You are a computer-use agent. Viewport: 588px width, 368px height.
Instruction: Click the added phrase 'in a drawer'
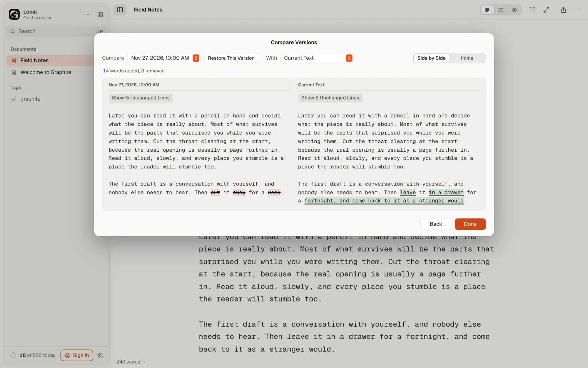point(446,193)
